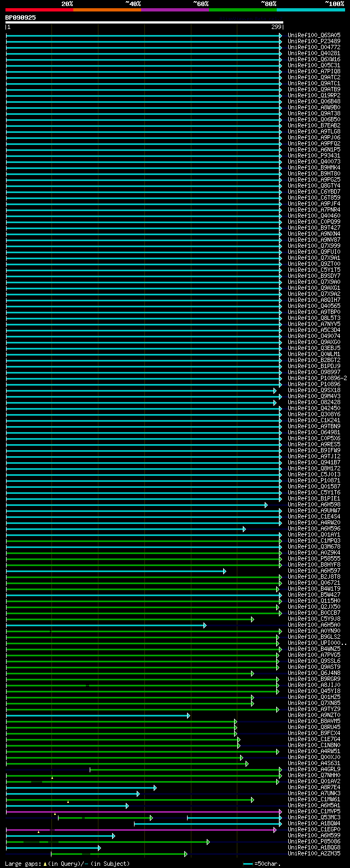Select hit label UniRef100_B9SDY7
This screenshot has width=350, height=868.
tap(314, 276)
